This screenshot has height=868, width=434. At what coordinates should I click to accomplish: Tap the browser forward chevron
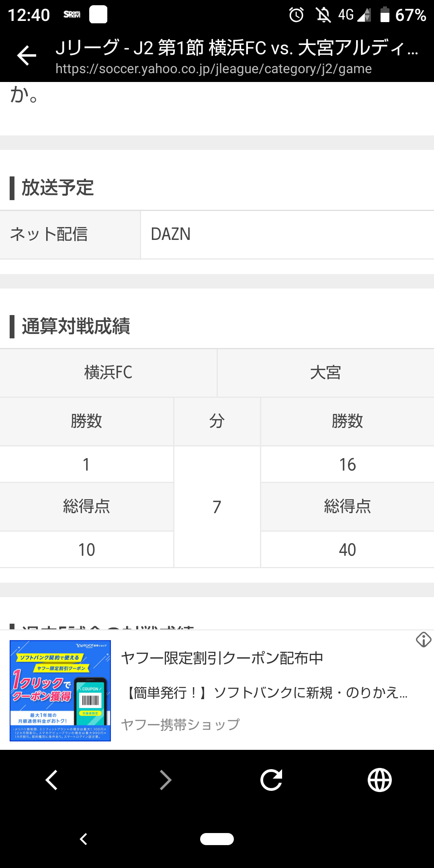click(x=165, y=780)
